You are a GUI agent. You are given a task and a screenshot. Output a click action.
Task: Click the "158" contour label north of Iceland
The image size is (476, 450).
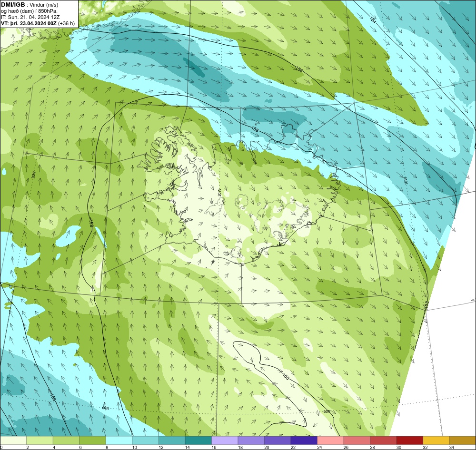point(255,129)
